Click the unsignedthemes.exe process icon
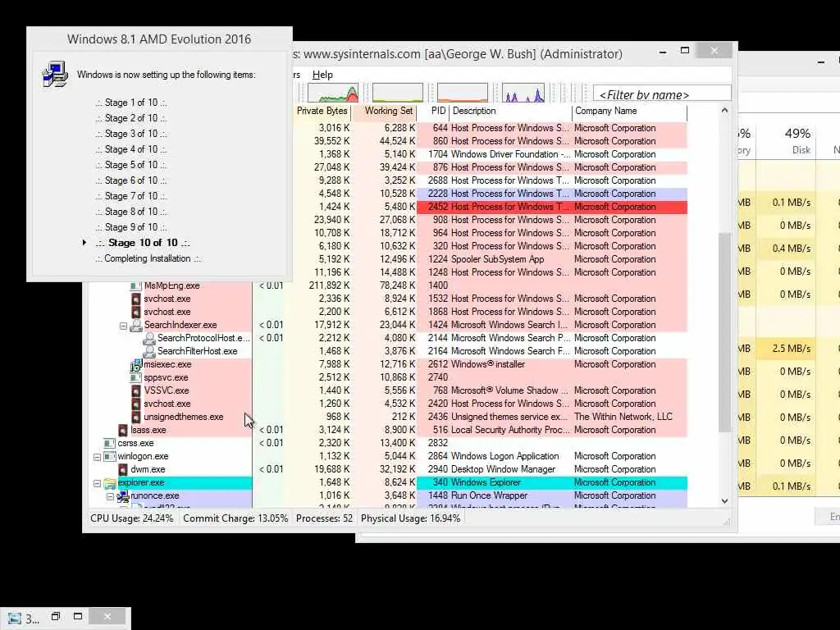840x630 pixels. tap(136, 417)
